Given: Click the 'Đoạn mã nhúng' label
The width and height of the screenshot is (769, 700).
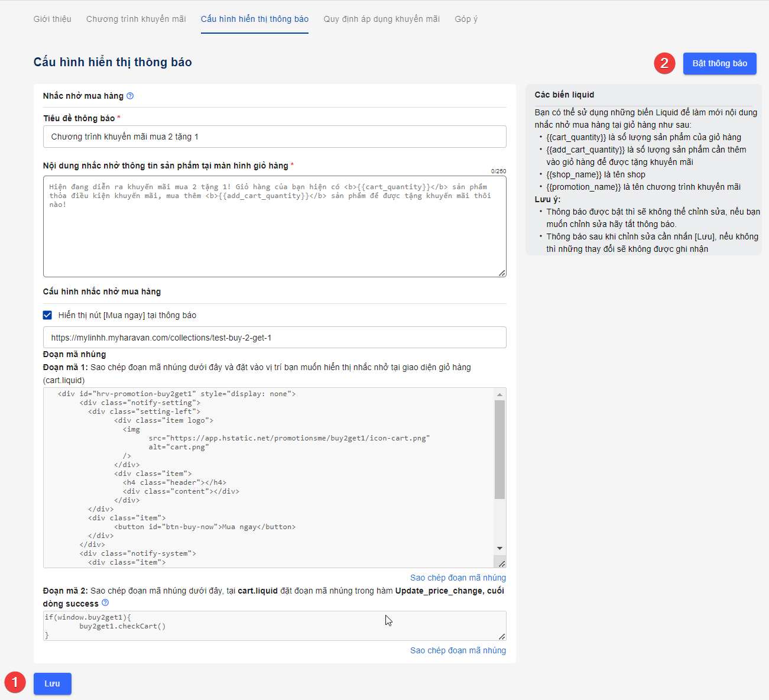Looking at the screenshot, I should pyautogui.click(x=74, y=354).
